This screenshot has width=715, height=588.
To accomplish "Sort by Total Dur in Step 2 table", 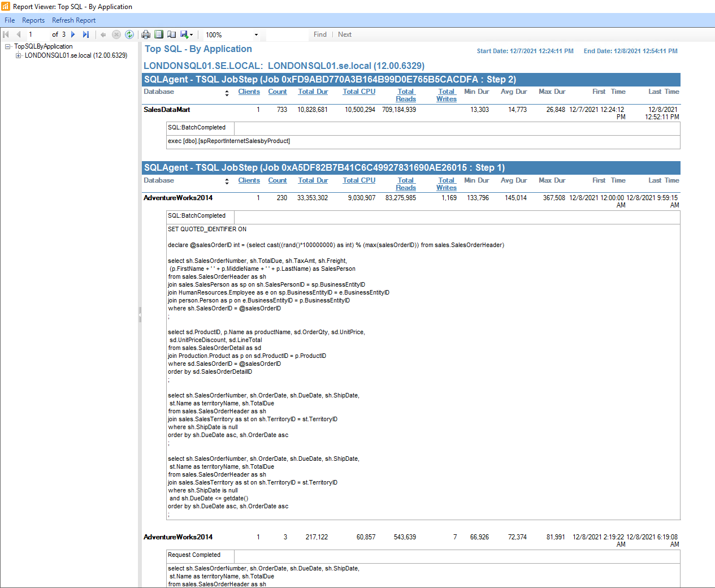I will coord(313,92).
